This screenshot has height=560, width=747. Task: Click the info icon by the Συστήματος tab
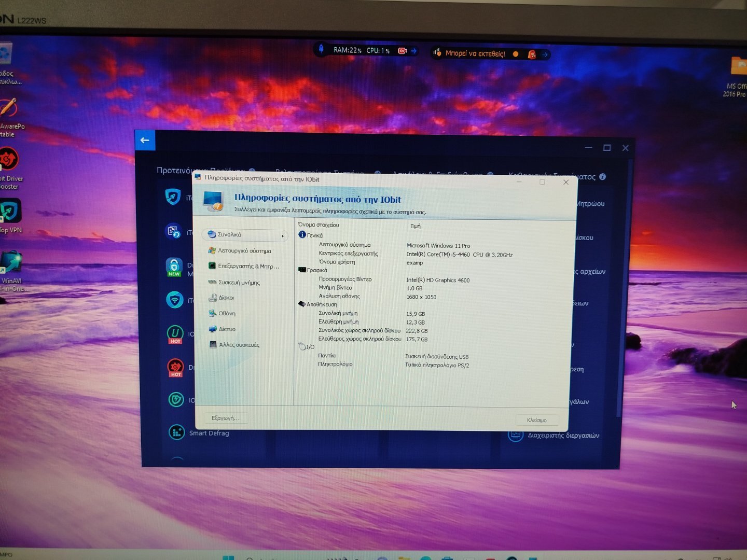coord(602,177)
